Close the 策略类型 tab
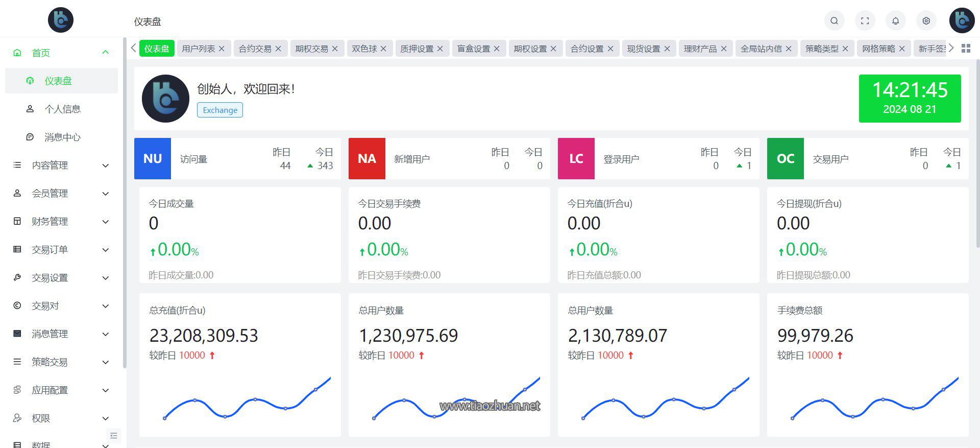 coord(845,49)
